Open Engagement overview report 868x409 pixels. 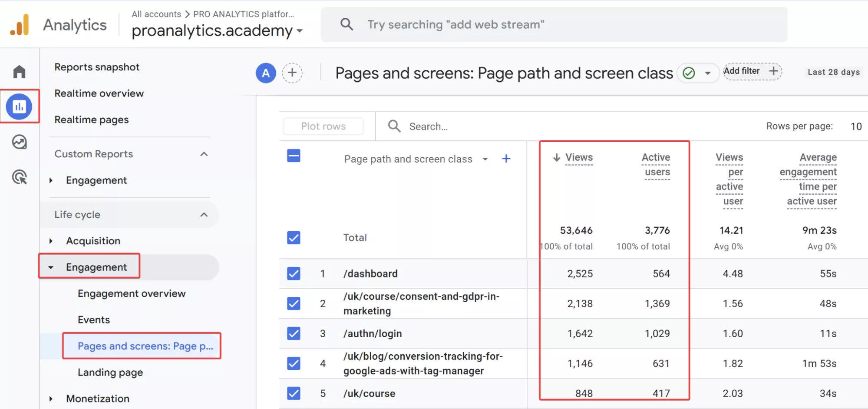coord(132,294)
